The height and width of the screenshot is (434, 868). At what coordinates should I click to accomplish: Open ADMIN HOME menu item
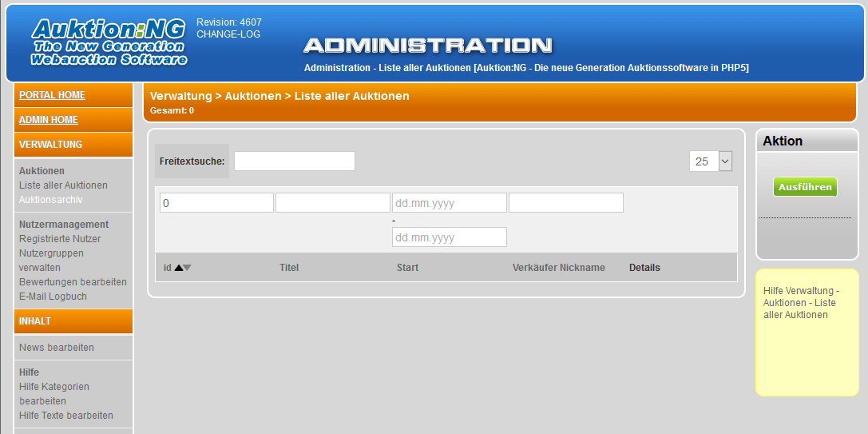pos(48,120)
